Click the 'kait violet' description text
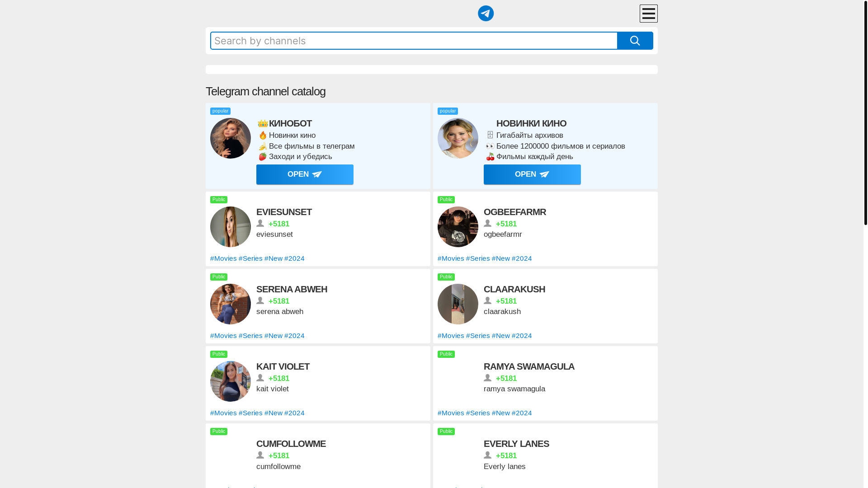This screenshot has height=488, width=868. pyautogui.click(x=273, y=389)
